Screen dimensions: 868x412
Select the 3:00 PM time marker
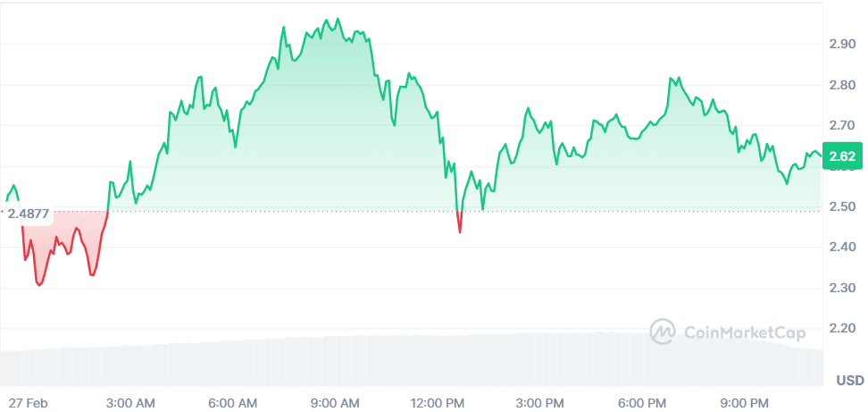coord(542,401)
